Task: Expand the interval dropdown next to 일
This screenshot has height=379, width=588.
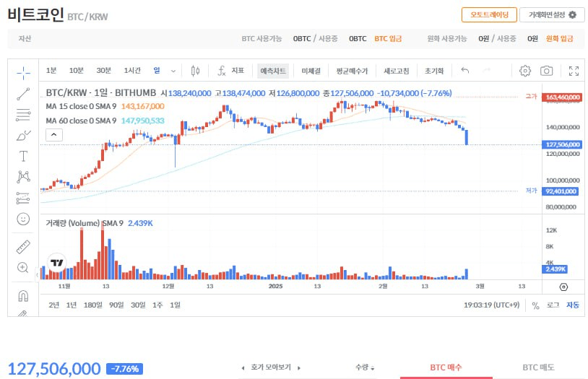Action: (173, 71)
